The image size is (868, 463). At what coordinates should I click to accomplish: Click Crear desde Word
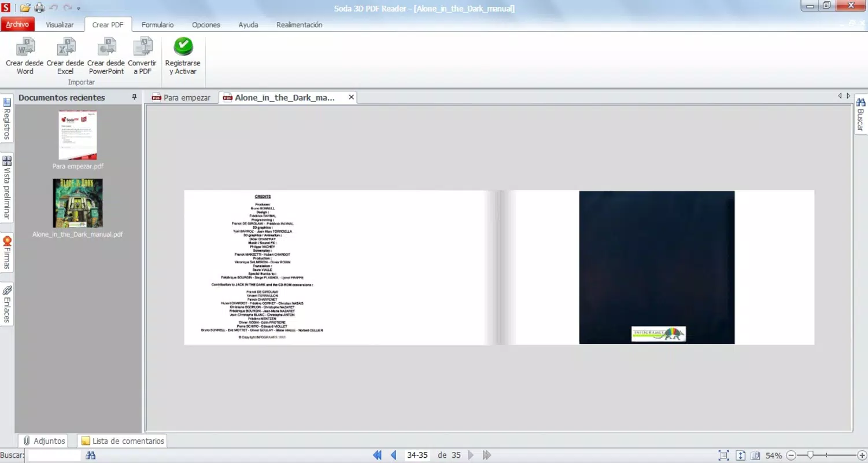coord(25,56)
